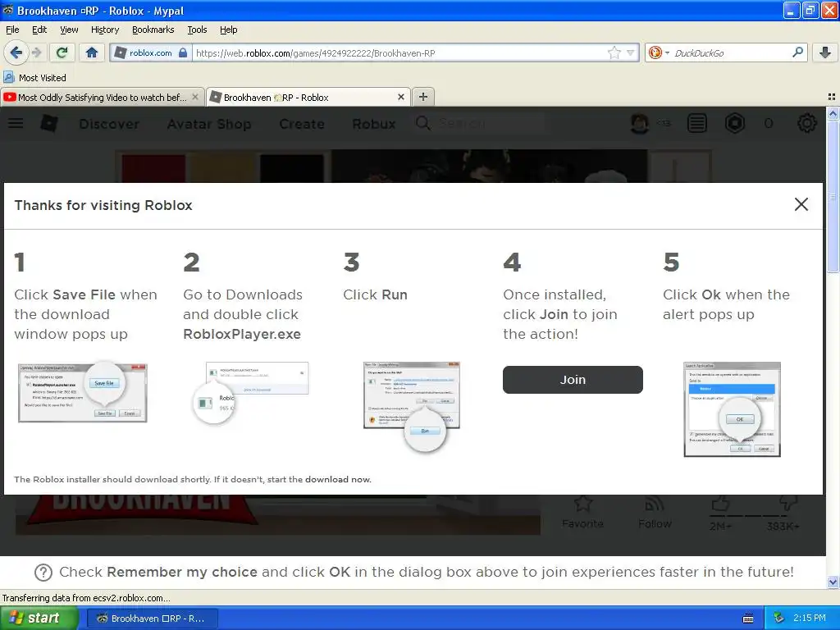Click the address bar URL field

click(399, 53)
